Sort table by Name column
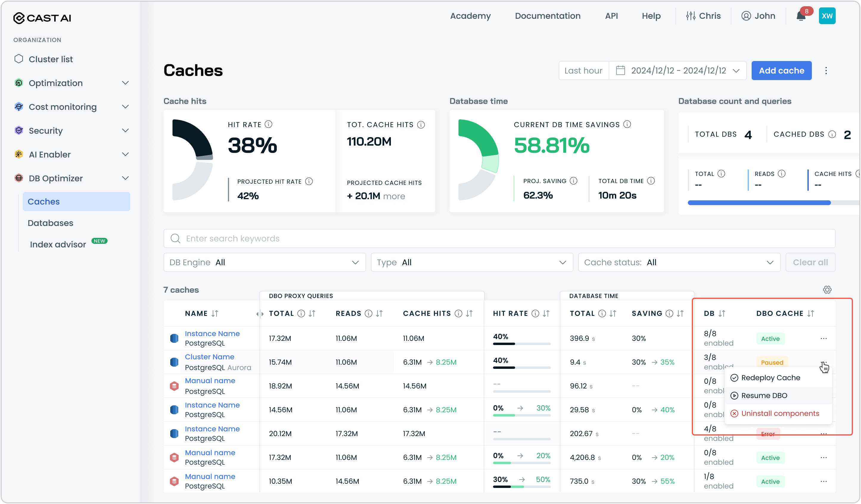Viewport: 861px width, 504px height. click(x=215, y=313)
